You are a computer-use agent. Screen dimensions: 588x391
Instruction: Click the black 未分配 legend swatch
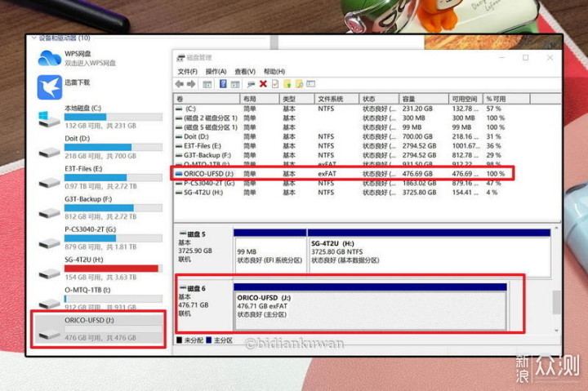point(179,340)
